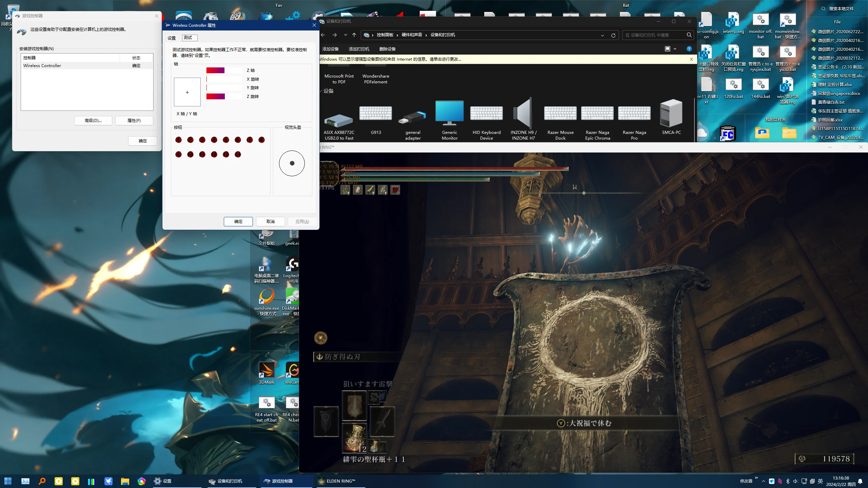Click the refresh icon in the address bar

click(613, 35)
